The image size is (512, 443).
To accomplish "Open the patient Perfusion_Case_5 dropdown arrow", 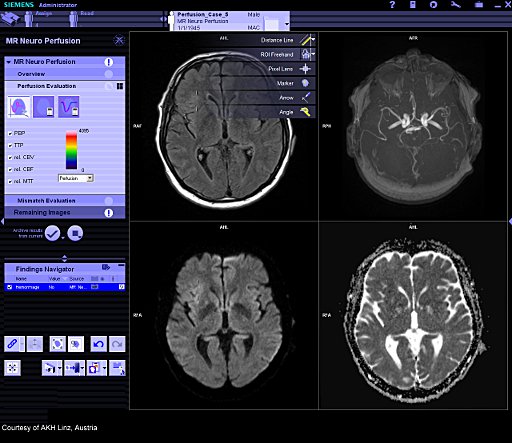I will click(287, 24).
